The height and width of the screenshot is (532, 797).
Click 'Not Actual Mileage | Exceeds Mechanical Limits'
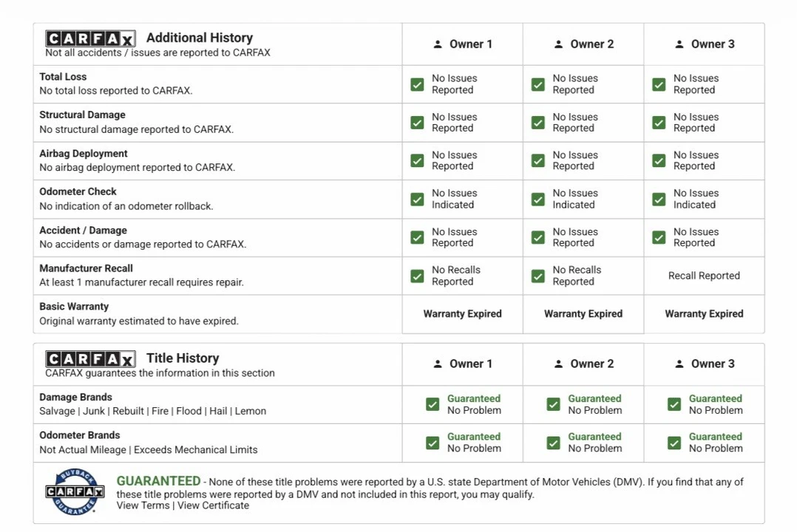[x=149, y=450]
